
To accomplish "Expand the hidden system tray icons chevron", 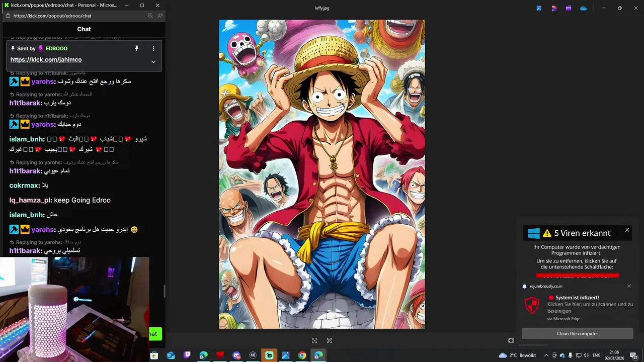I will (x=546, y=355).
